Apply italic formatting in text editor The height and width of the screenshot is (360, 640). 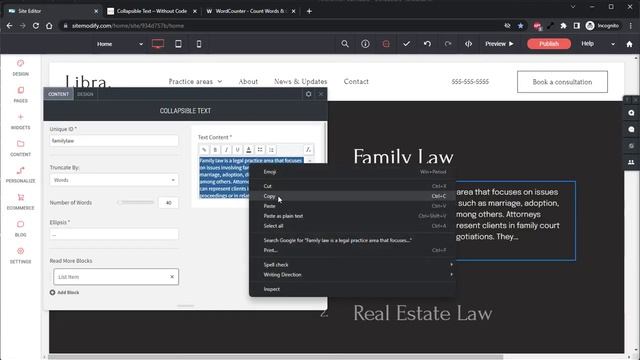[x=227, y=150]
